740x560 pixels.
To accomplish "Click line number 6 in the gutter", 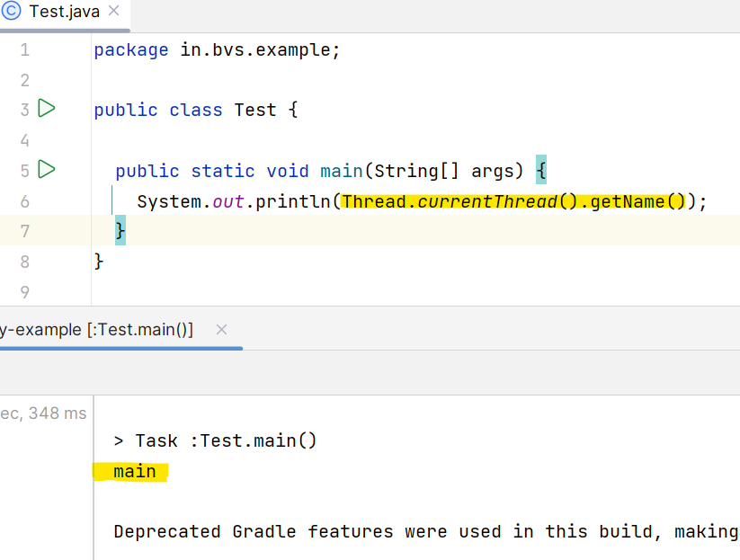I will 25,202.
